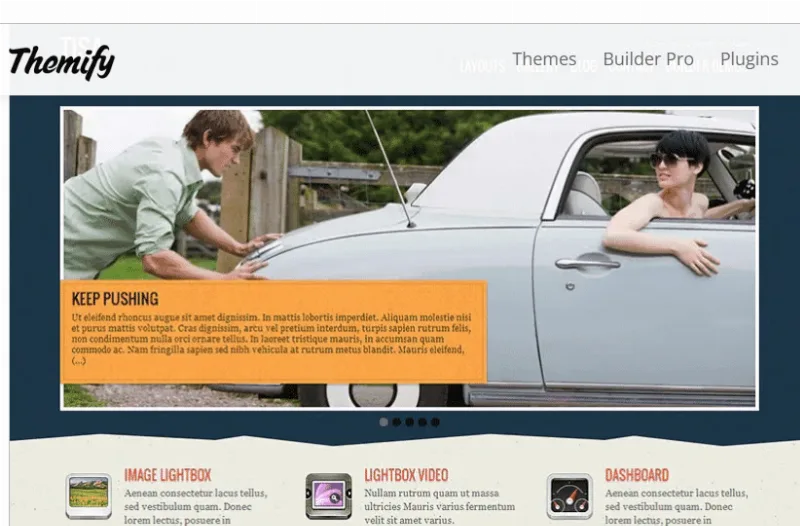Open the DASHBOARD heading

tap(637, 475)
